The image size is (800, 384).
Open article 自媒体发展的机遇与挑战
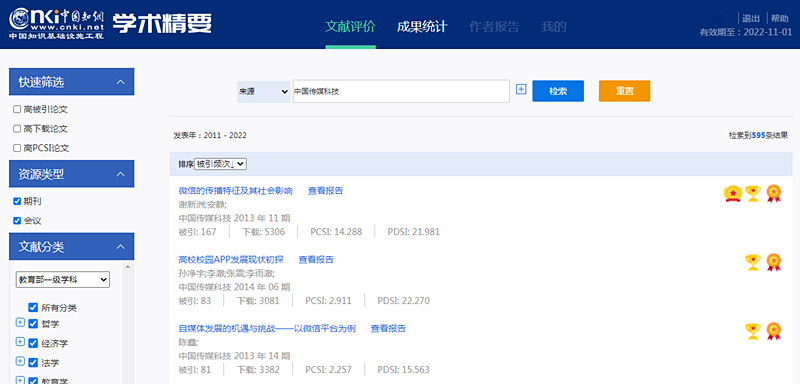[x=267, y=328]
